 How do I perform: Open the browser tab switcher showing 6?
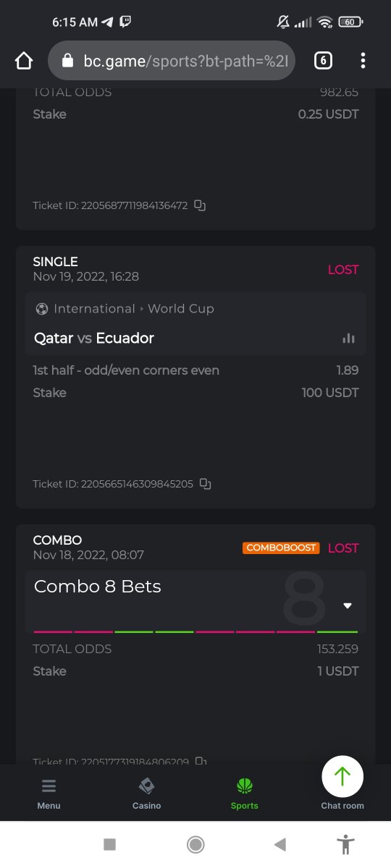click(323, 61)
